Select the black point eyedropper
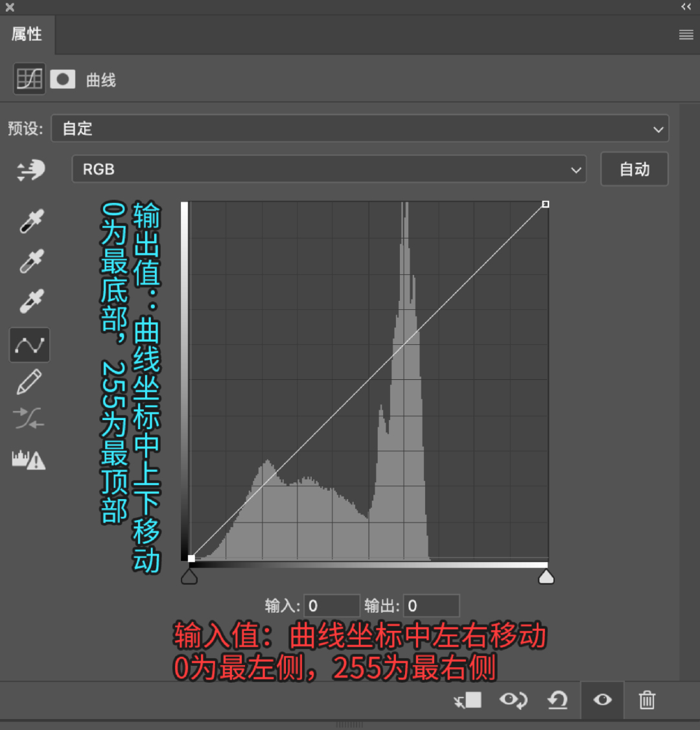The height and width of the screenshot is (730, 700). tap(29, 220)
